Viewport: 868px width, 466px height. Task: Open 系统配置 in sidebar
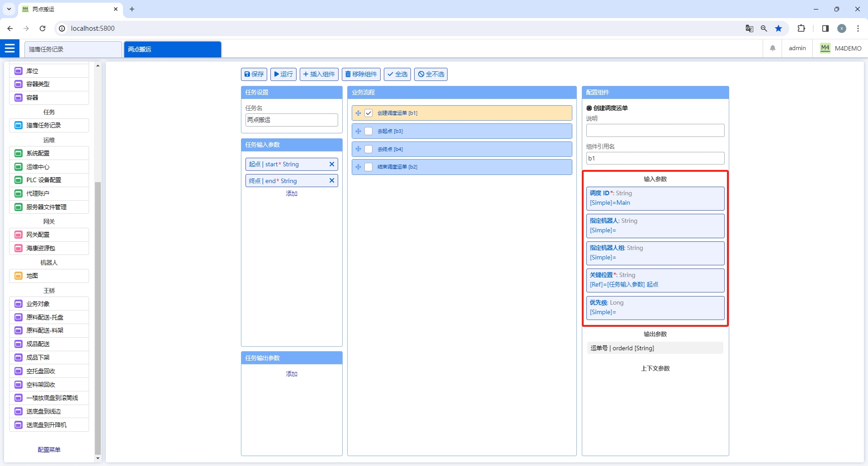pos(49,153)
